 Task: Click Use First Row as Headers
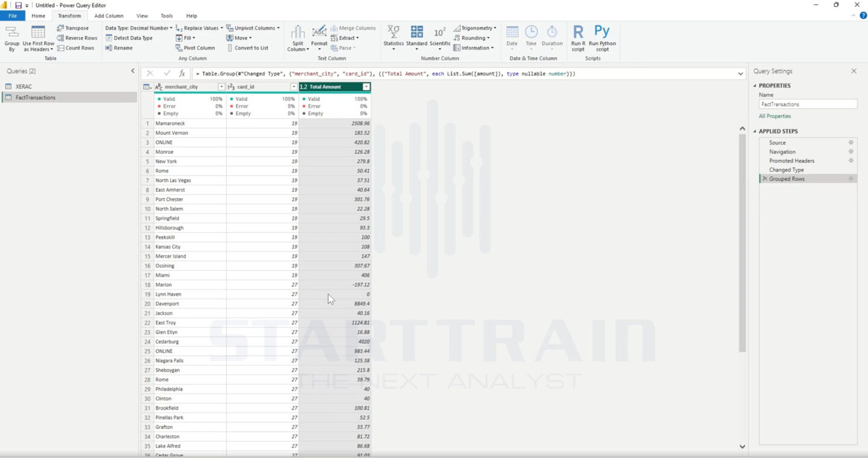[x=38, y=39]
